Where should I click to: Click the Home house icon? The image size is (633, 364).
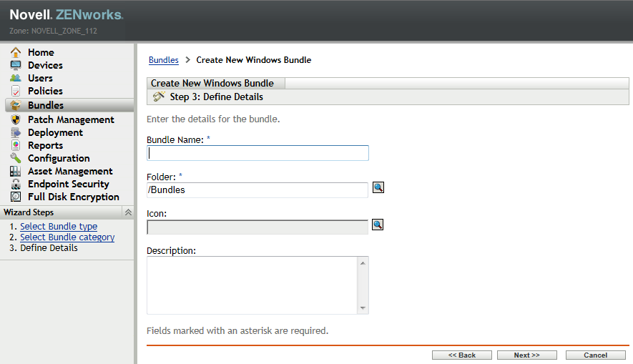[x=15, y=52]
